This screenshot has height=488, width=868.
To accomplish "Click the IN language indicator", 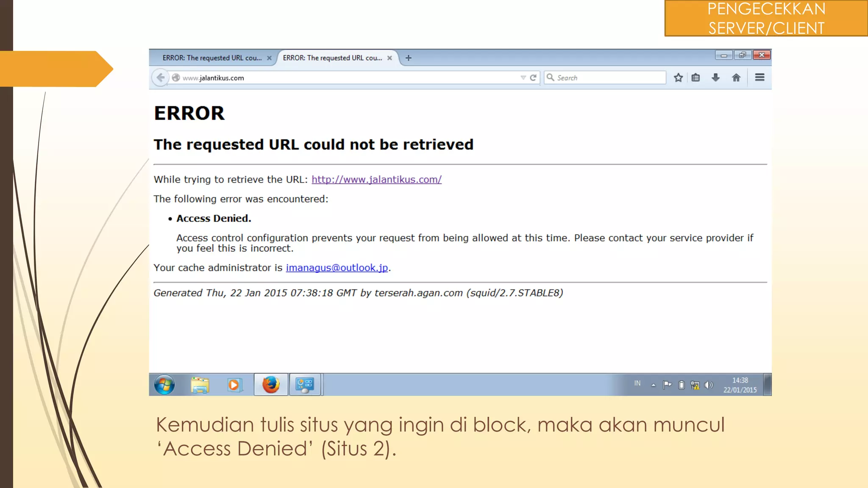I will 637,383.
